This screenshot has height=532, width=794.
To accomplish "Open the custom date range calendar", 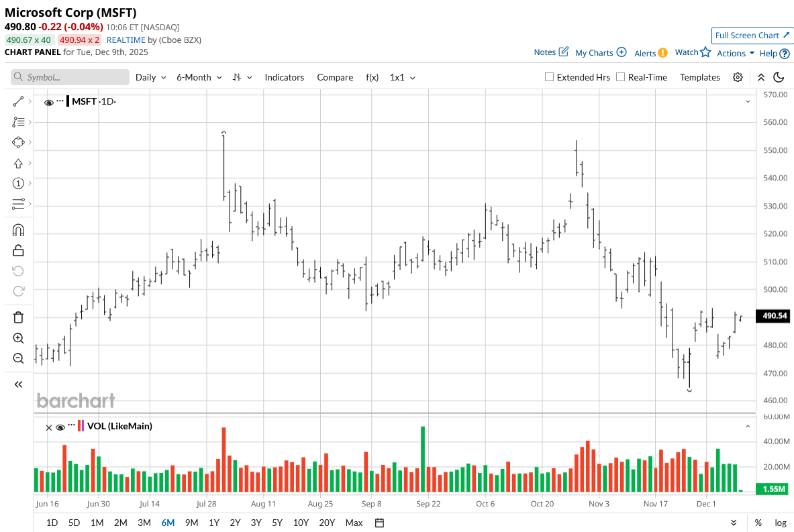I will pos(379,523).
